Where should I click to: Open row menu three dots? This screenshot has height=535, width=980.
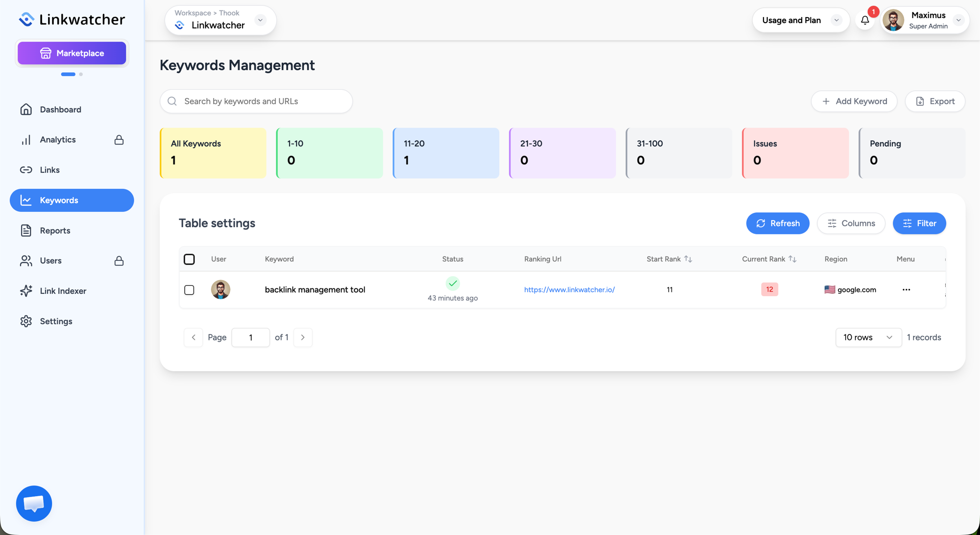click(x=906, y=289)
